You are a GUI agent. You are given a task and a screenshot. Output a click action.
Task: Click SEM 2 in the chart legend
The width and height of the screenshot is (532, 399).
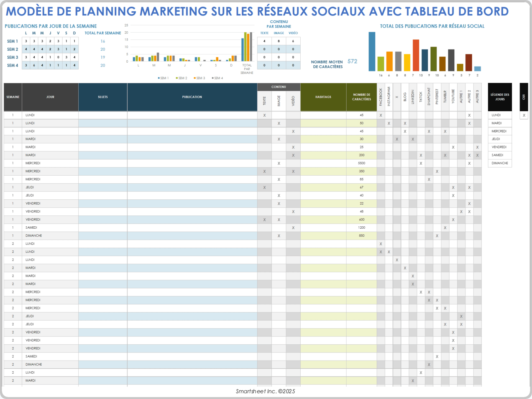coord(181,78)
